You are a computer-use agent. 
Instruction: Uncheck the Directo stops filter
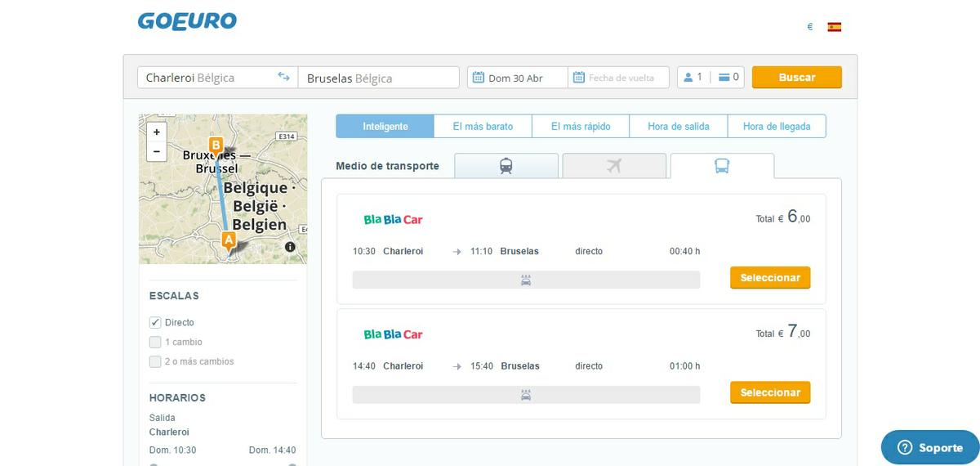point(155,322)
